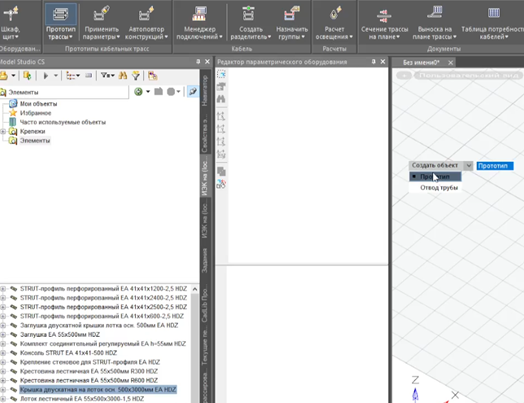524x403 pixels.
Task: Open the Задания side tab
Action: pyautogui.click(x=205, y=261)
